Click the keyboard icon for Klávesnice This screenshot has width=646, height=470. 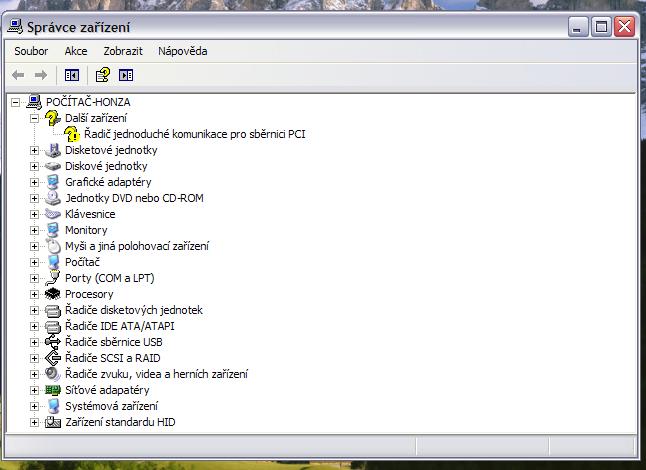click(x=53, y=214)
